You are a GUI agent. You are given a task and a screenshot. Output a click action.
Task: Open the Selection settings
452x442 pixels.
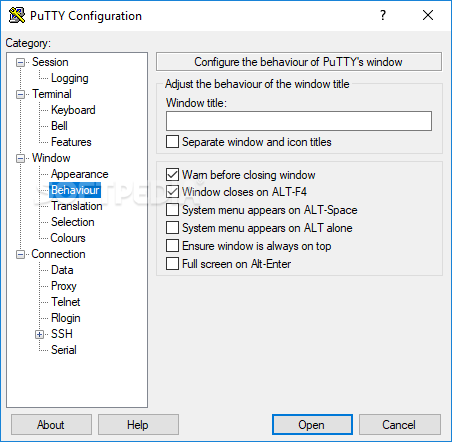(73, 222)
